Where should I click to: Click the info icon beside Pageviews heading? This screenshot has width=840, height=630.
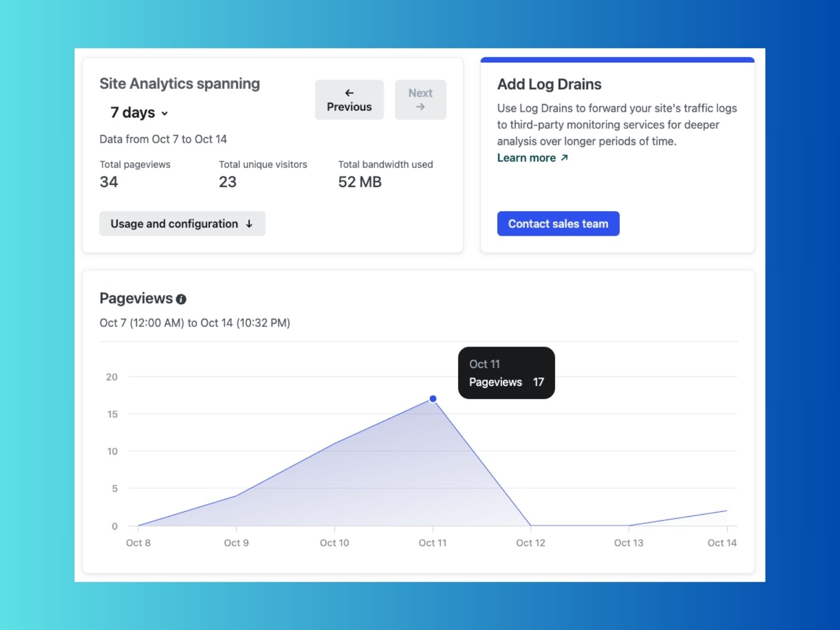182,299
